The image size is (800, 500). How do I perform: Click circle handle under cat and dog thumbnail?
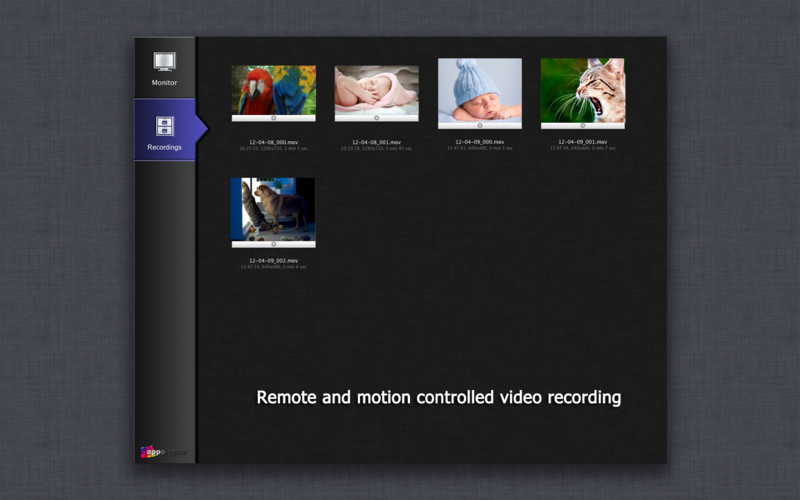click(x=273, y=244)
